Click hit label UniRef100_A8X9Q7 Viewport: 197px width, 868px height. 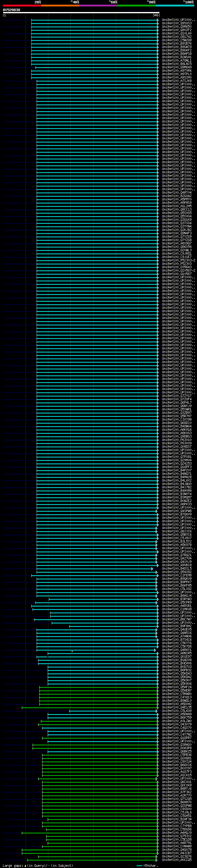pyautogui.click(x=177, y=243)
